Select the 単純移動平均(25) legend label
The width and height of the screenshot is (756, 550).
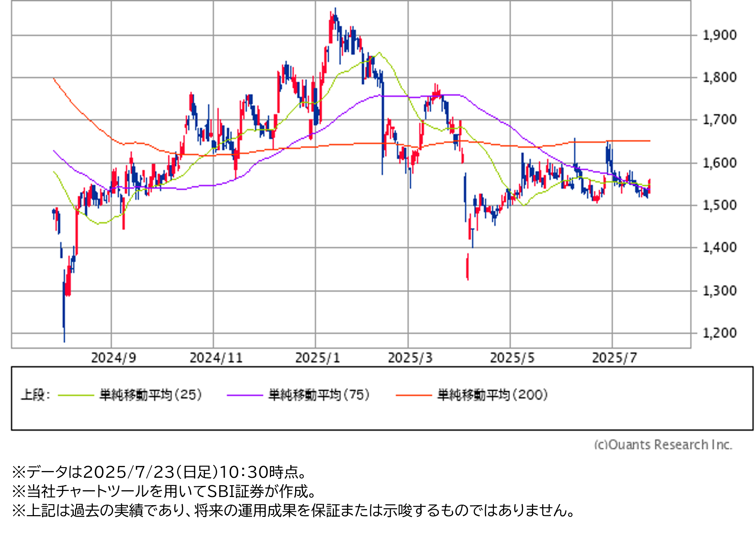pos(150,395)
